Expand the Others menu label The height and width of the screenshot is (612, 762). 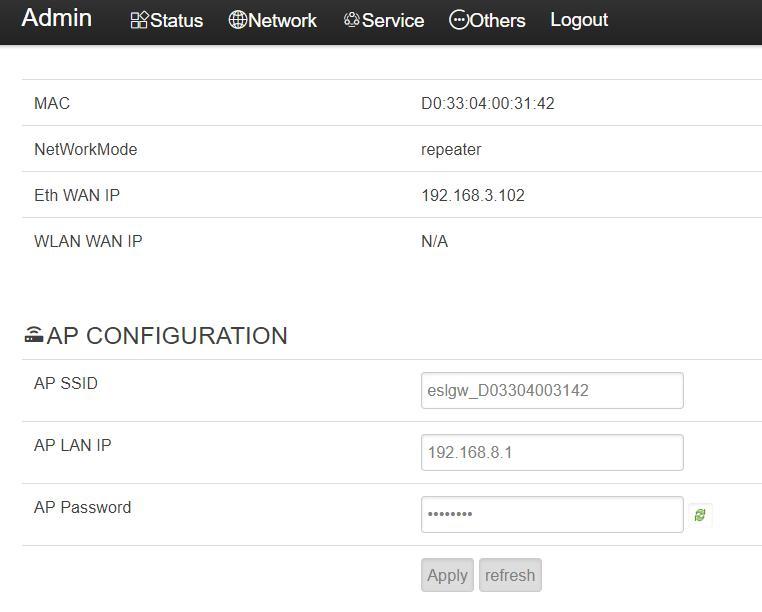(498, 21)
